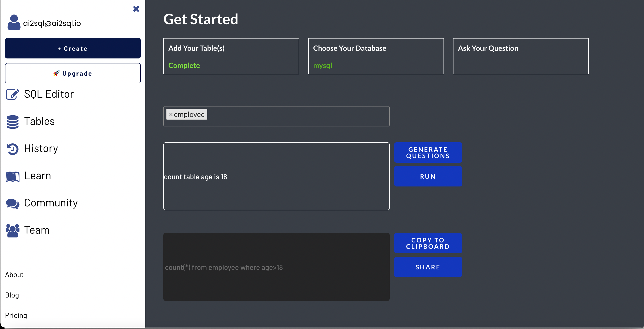Viewport: 644px width, 329px height.
Task: Click the Team people icon
Action: (x=12, y=230)
